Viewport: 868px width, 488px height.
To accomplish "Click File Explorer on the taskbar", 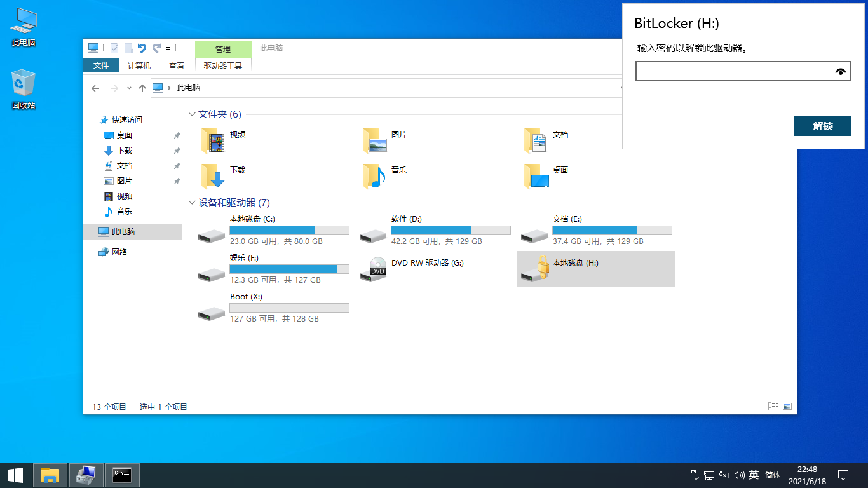I will [50, 475].
